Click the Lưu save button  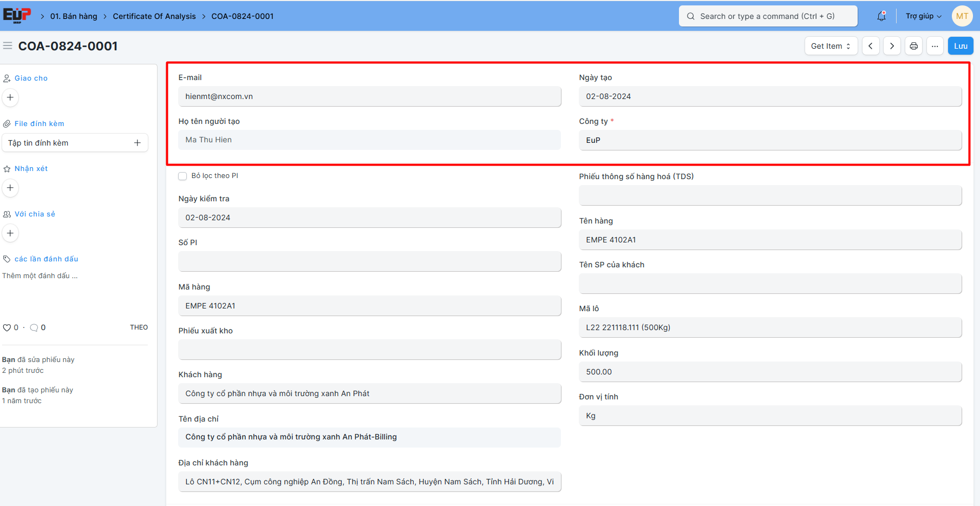[961, 46]
